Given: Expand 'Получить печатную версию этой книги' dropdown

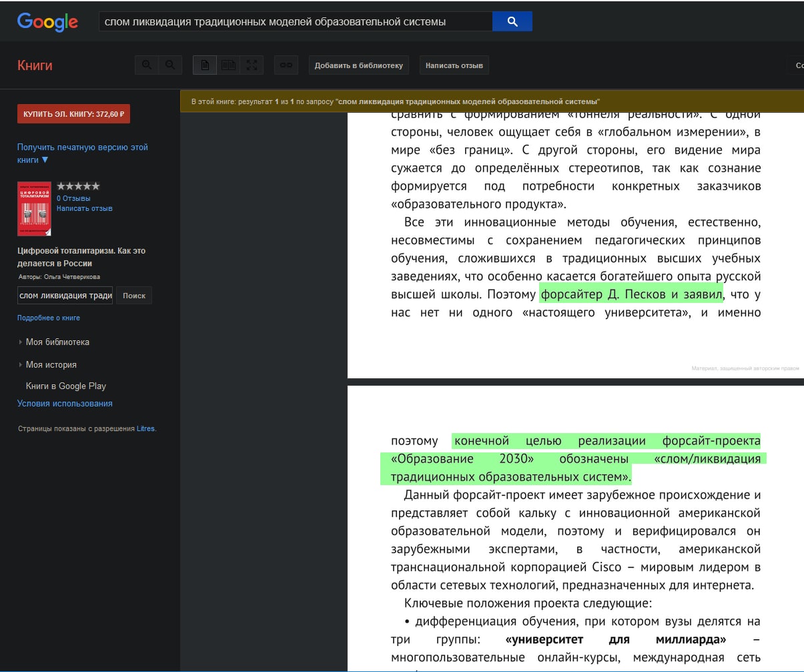Looking at the screenshot, I should pos(83,153).
